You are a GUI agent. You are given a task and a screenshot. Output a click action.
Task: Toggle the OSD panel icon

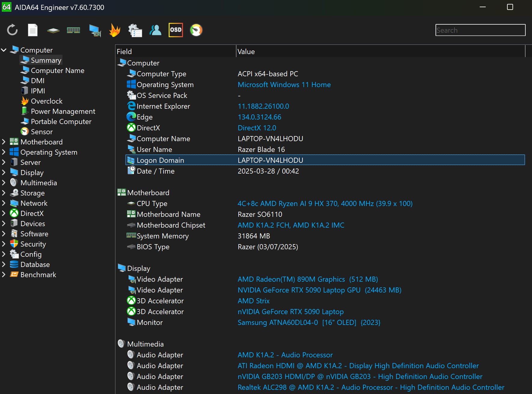tap(176, 30)
